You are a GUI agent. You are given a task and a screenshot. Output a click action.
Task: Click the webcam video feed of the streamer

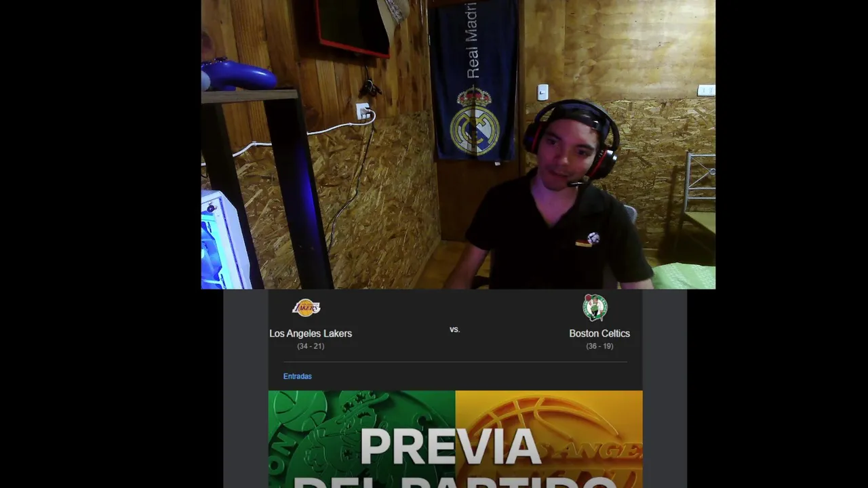458,144
